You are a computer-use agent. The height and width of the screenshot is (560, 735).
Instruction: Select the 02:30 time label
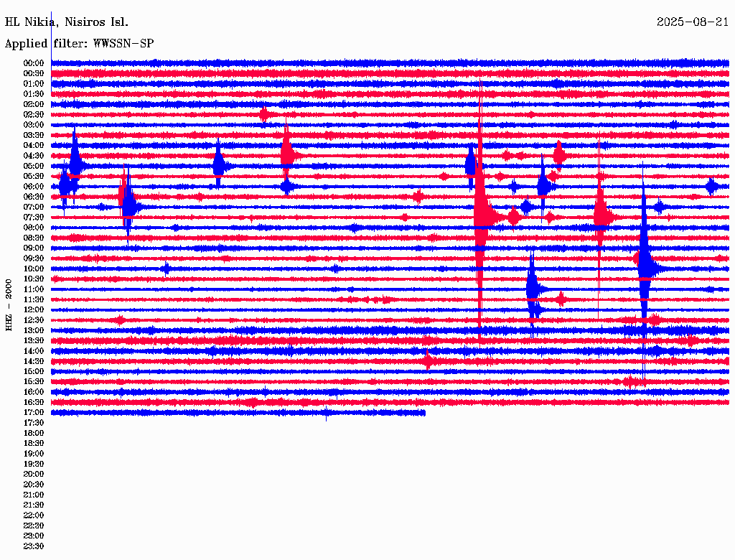click(34, 114)
